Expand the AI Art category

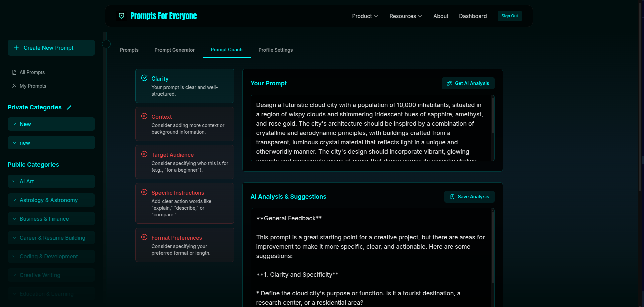pyautogui.click(x=51, y=181)
